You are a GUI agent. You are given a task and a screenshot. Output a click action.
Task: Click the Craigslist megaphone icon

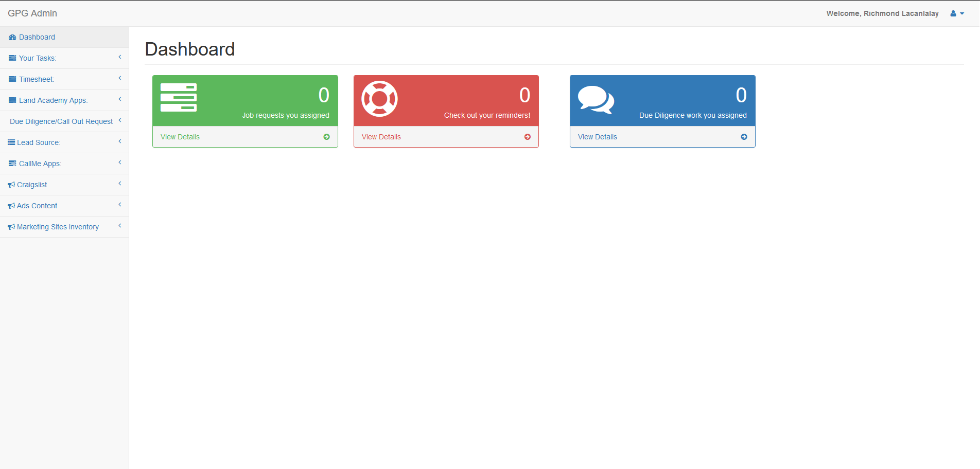point(11,185)
